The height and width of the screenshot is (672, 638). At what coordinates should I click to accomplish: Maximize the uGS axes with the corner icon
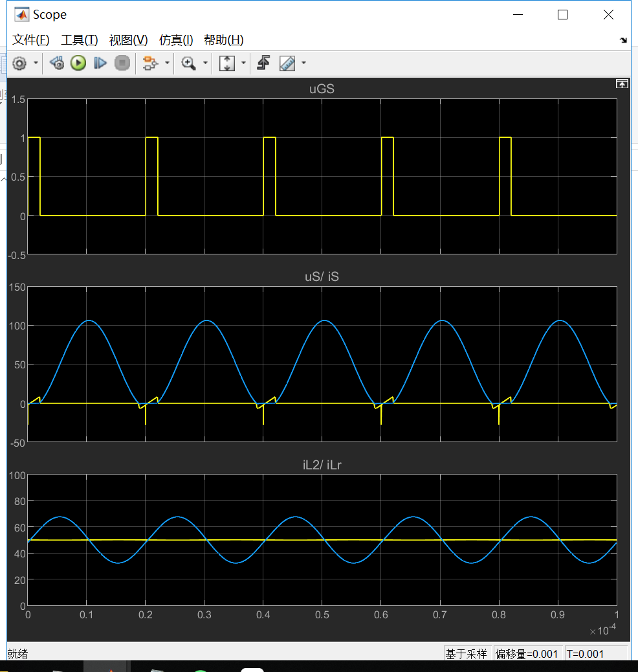point(622,84)
